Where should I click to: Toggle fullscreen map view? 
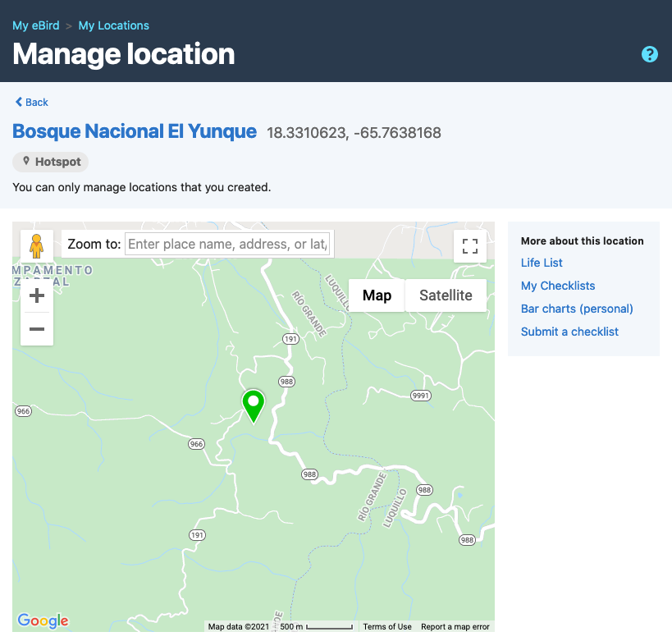point(469,246)
